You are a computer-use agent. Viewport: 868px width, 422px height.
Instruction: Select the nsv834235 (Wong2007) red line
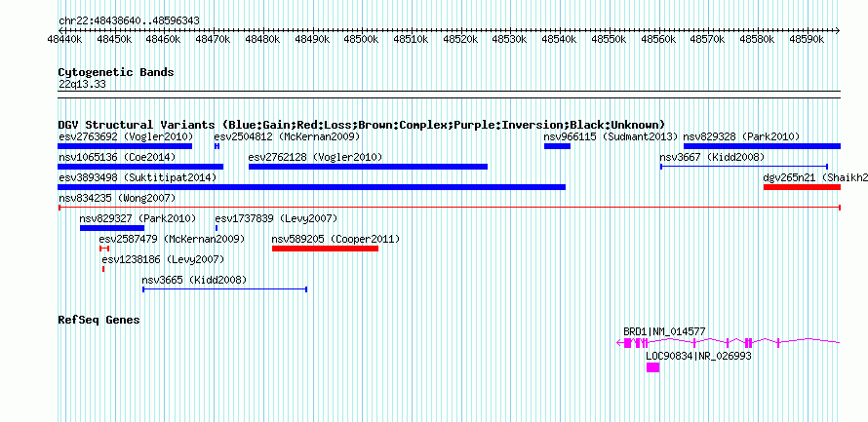pyautogui.click(x=449, y=208)
